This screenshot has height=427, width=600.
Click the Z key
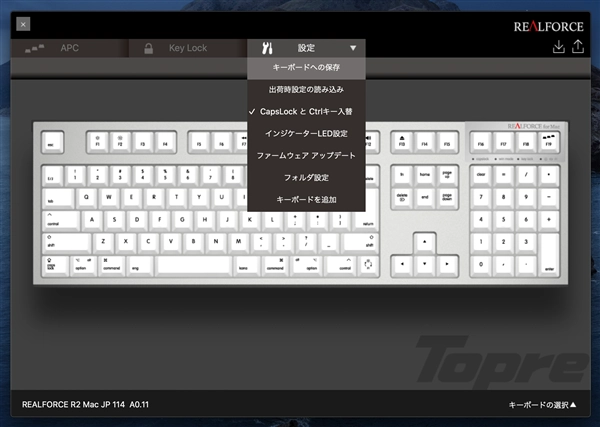pyautogui.click(x=103, y=243)
